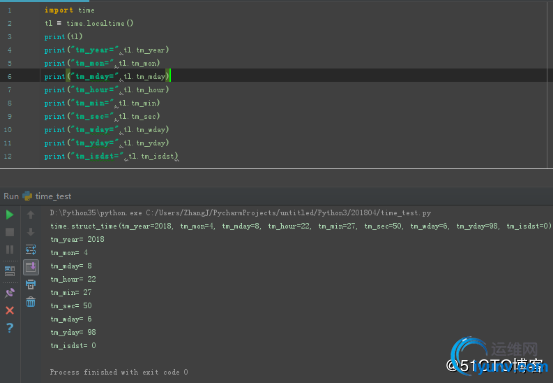The height and width of the screenshot is (383, 554).
Task: Click output line 'tm_mon= 4'
Action: [69, 253]
